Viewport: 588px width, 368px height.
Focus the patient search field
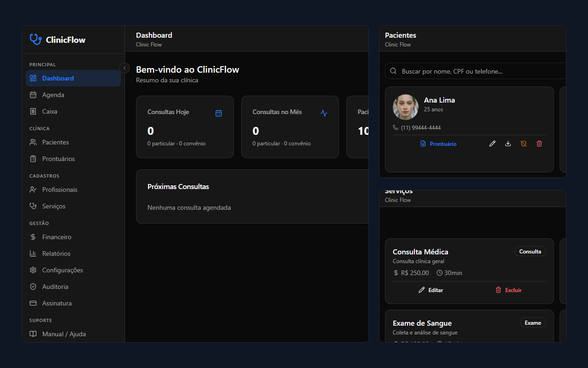pos(475,71)
